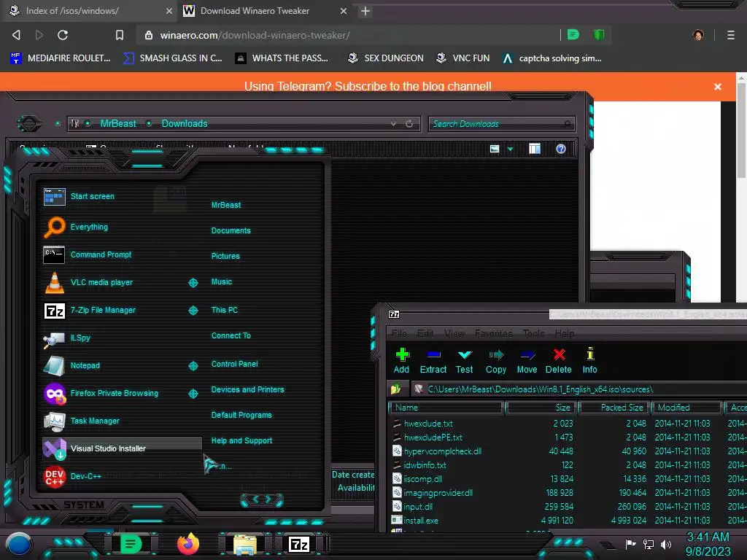Screen dimensions: 747x560
Task: Open Control Panel from start menu
Action: click(x=234, y=365)
